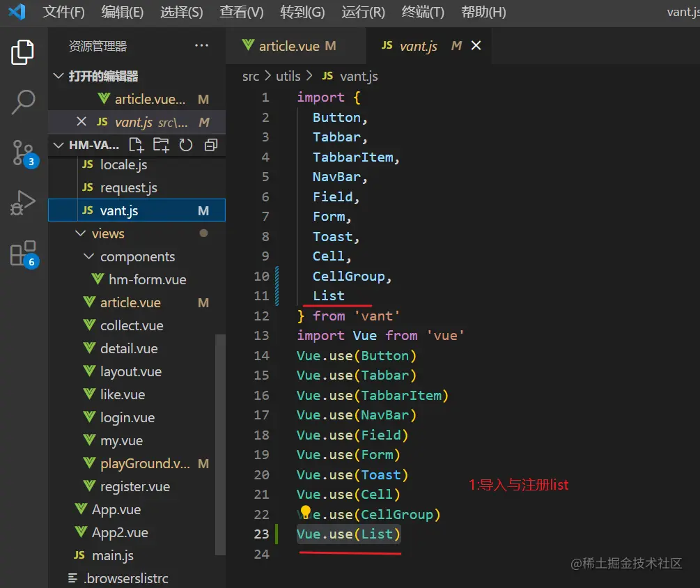700x588 pixels.
Task: Click 'import Vue from' on line 13
Action: pyautogui.click(x=357, y=335)
